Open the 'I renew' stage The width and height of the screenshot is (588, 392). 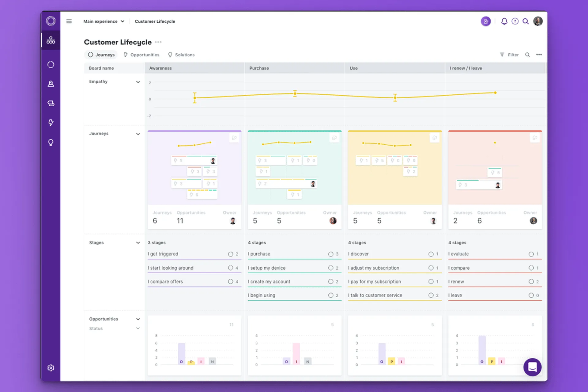pyautogui.click(x=495, y=281)
